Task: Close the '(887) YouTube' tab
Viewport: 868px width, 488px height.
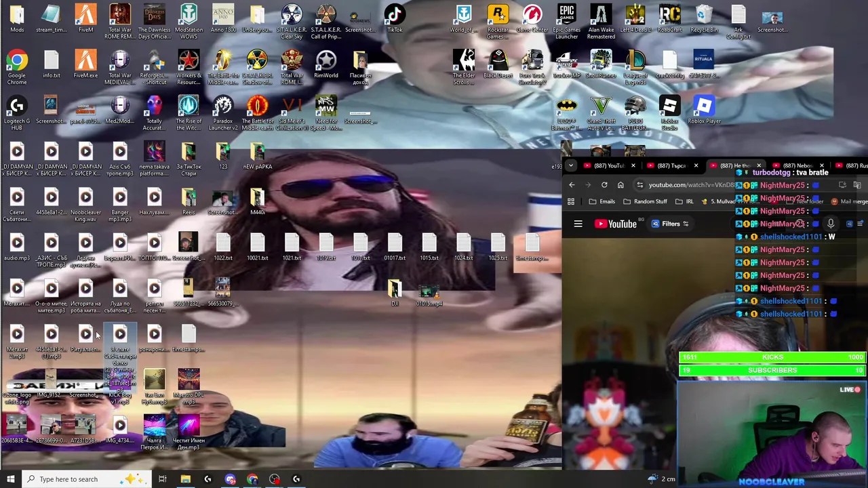Action: [633, 165]
